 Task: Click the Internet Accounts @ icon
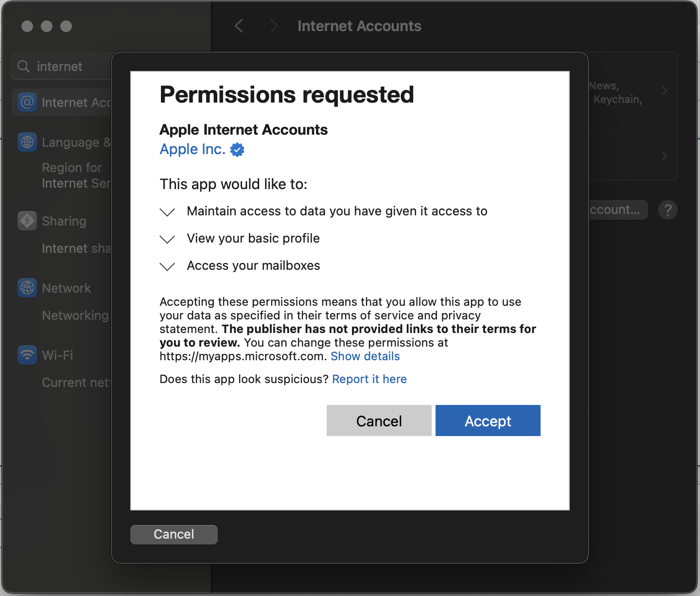pos(27,103)
